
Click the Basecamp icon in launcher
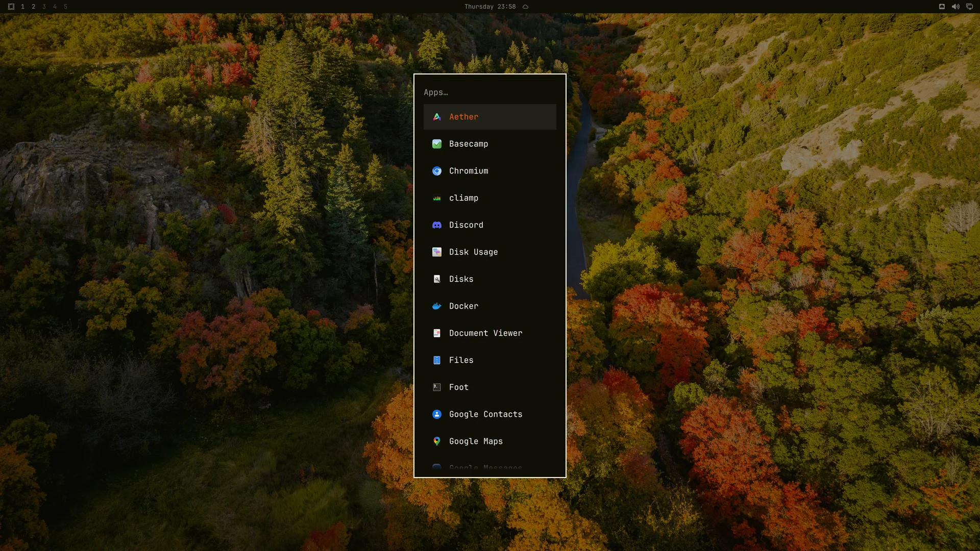pyautogui.click(x=437, y=144)
